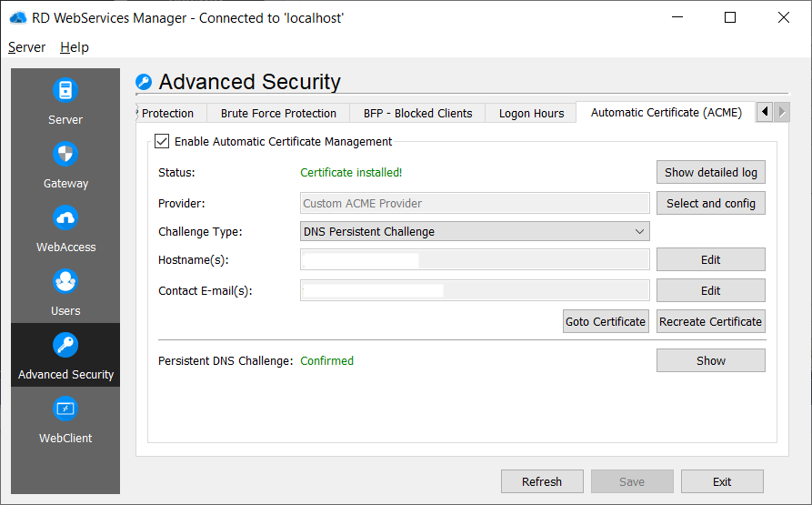This screenshot has height=505, width=812.
Task: Open the Server section in sidebar
Action: (65, 100)
